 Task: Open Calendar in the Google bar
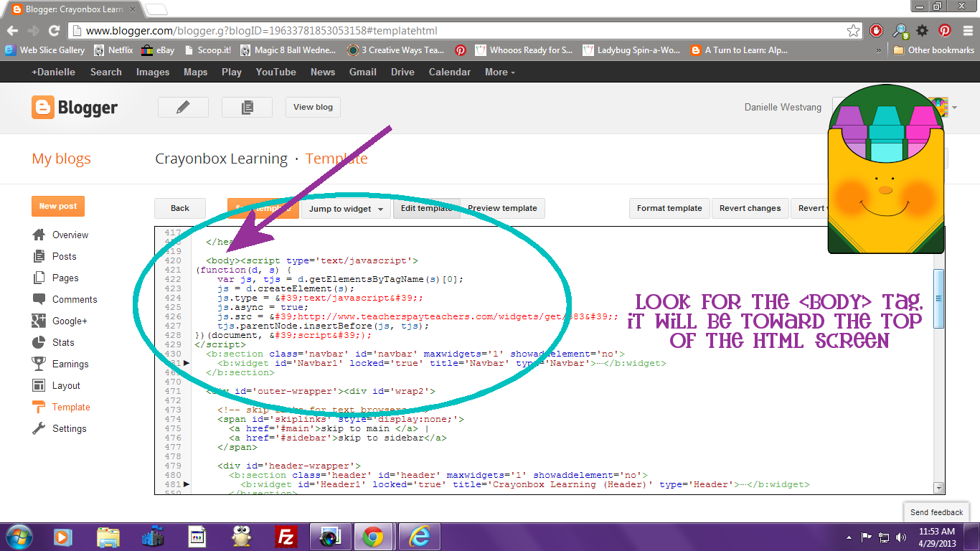click(x=450, y=72)
